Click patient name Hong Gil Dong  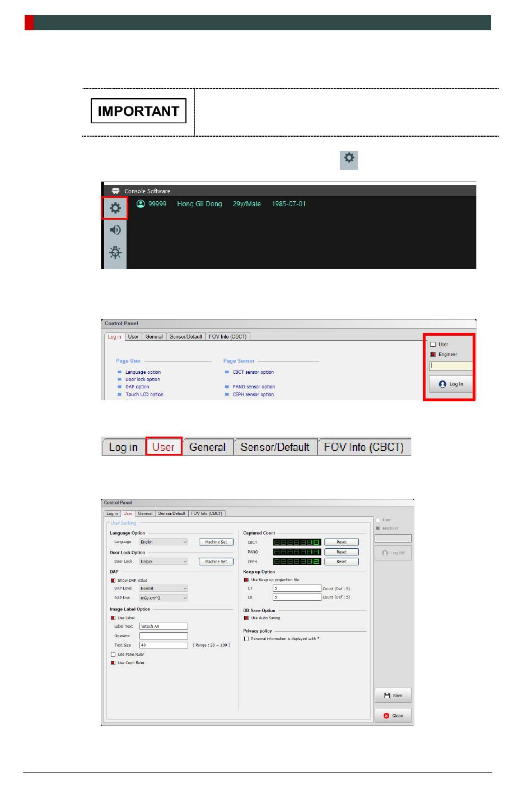(x=199, y=204)
